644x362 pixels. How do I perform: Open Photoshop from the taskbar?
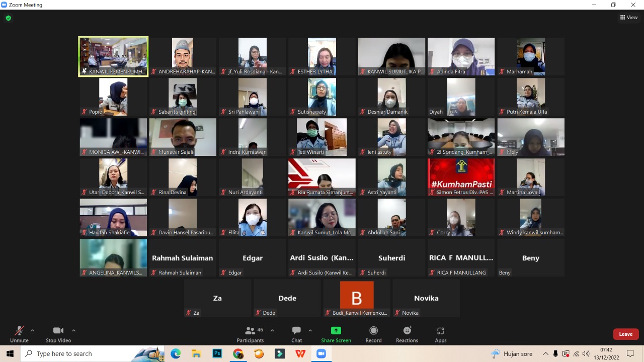(x=217, y=354)
